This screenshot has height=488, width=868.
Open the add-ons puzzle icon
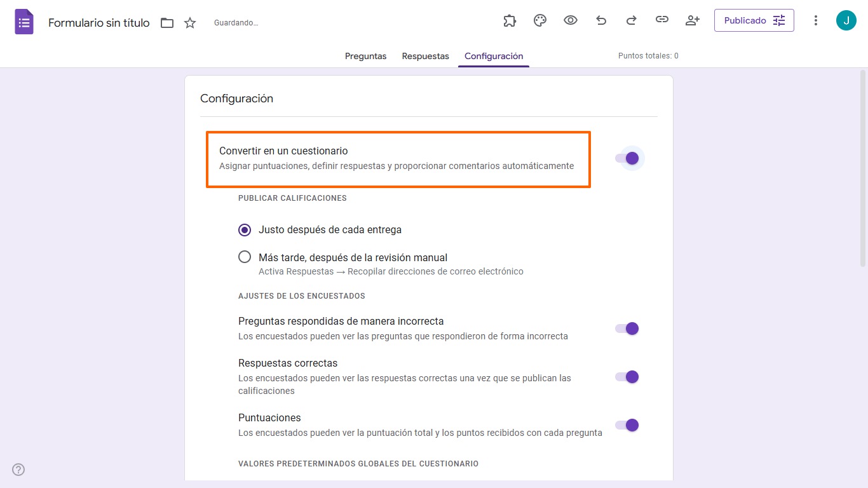[x=509, y=20]
